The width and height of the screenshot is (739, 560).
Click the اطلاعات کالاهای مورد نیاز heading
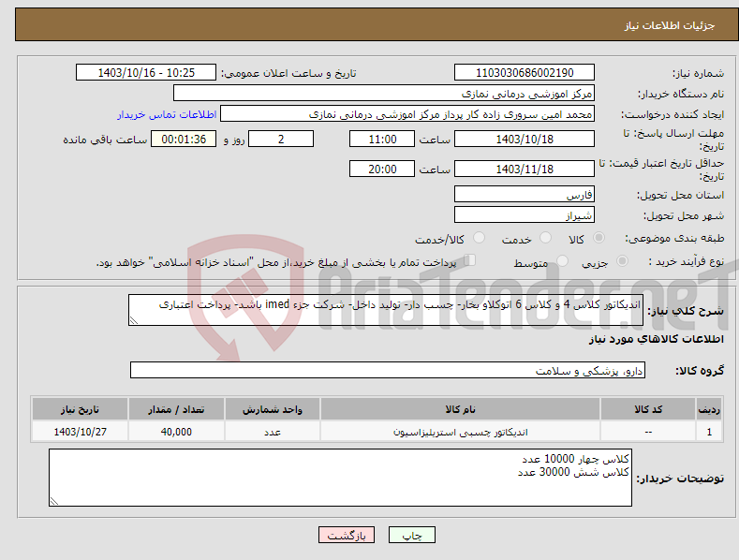coord(656,339)
